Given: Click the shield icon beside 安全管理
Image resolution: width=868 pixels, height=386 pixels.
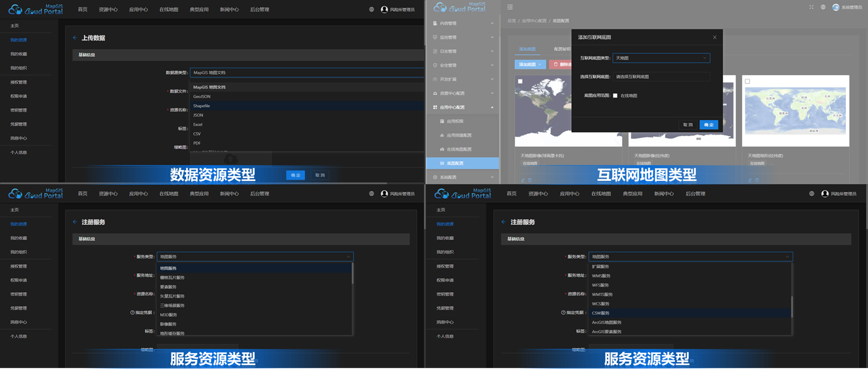Looking at the screenshot, I should 435,65.
